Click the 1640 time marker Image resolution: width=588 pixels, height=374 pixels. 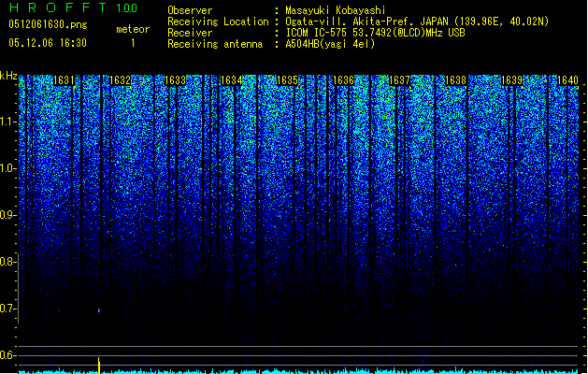tap(567, 80)
